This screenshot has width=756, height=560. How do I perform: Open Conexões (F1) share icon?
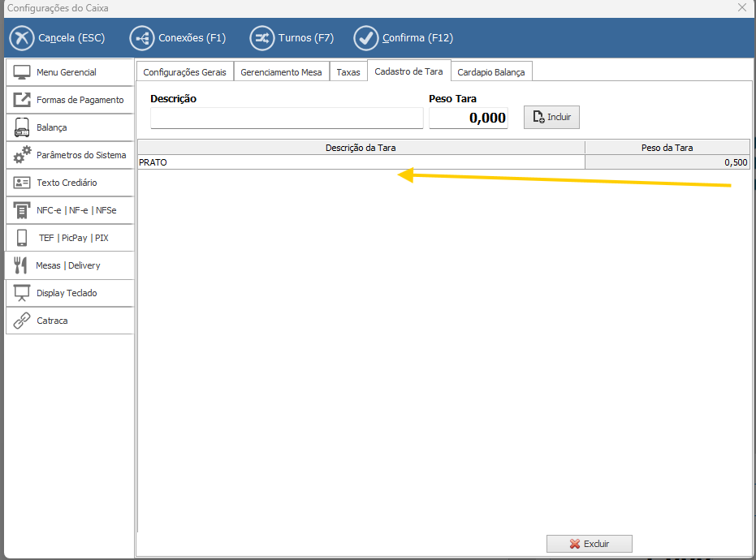tap(141, 38)
